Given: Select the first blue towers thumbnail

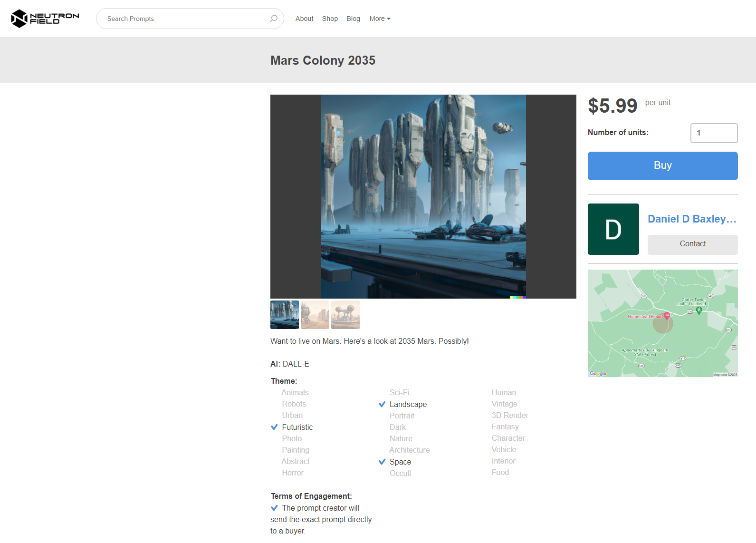Looking at the screenshot, I should click(x=285, y=315).
